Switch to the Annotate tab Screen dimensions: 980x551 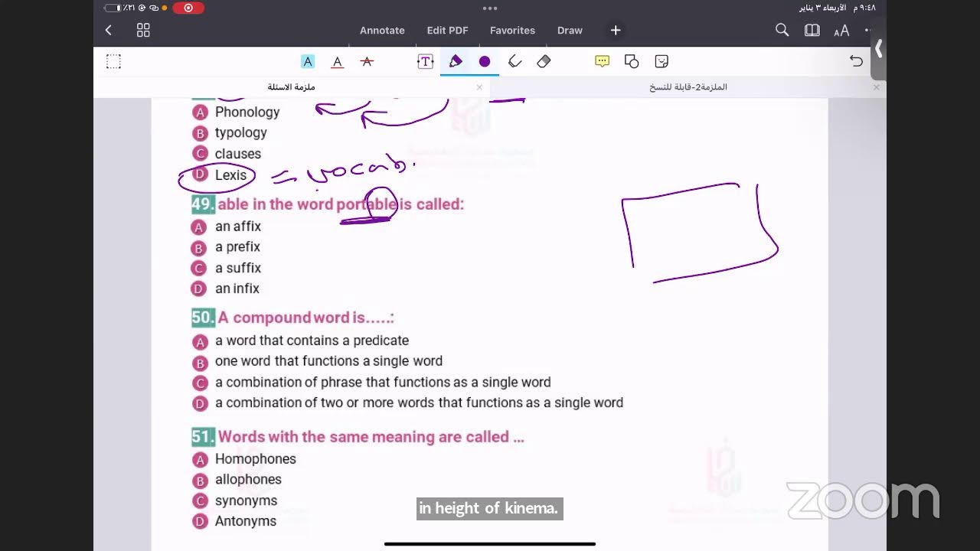pyautogui.click(x=382, y=31)
